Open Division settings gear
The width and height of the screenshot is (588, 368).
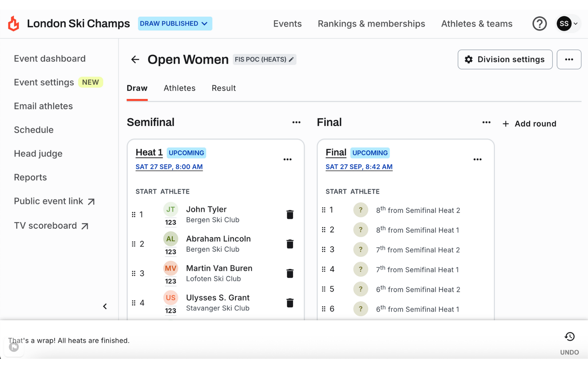tap(505, 59)
